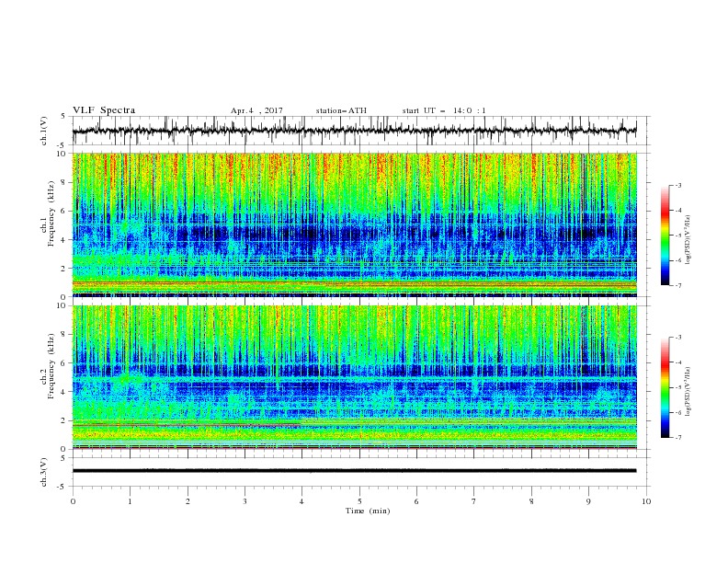Image resolution: width=728 pixels, height=563 pixels.
Task: Select the date text "Apr.4 , 2017"
Action: [256, 110]
